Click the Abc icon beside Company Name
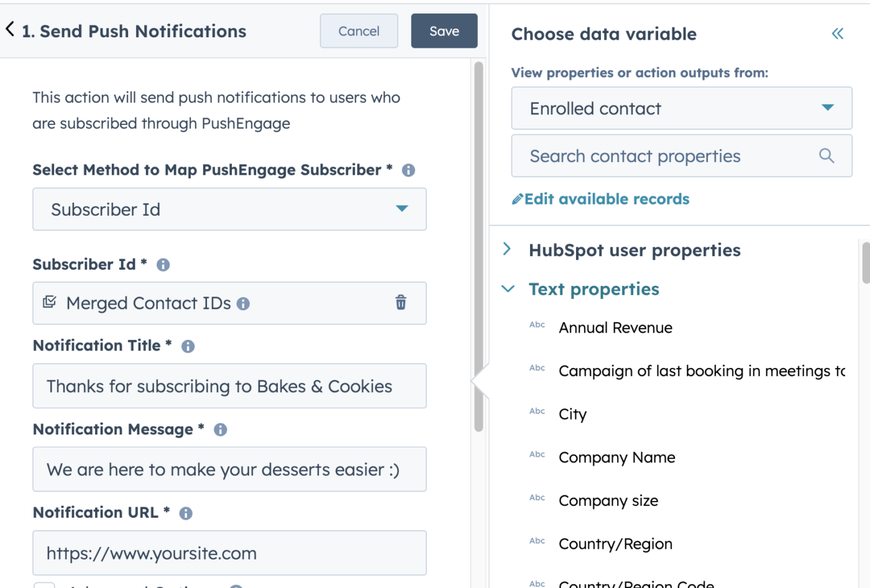Viewport: 870px width, 588px height. click(x=537, y=455)
